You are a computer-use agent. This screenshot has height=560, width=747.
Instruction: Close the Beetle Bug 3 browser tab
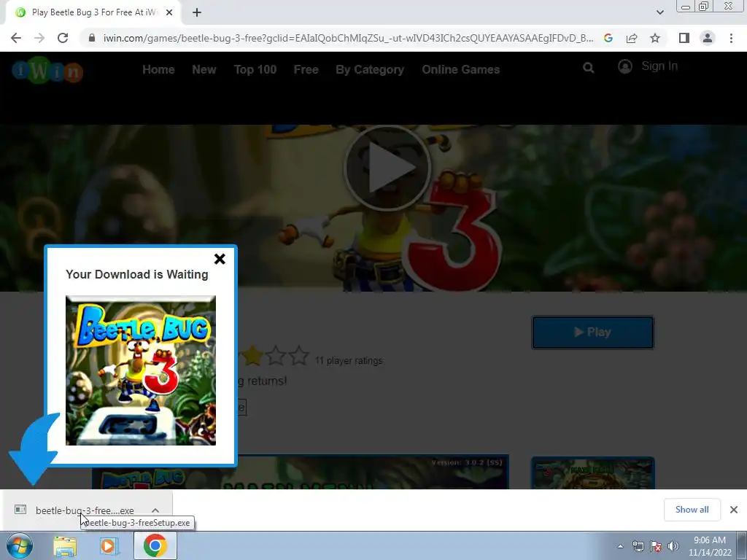pos(169,13)
